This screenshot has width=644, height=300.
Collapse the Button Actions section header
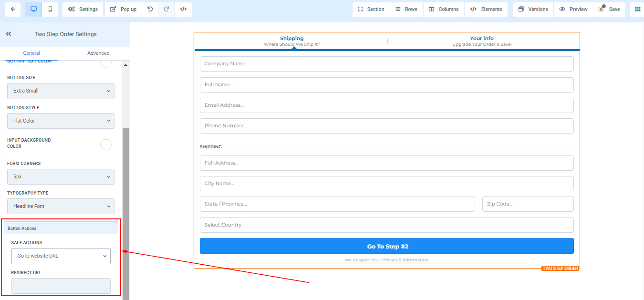[61, 228]
